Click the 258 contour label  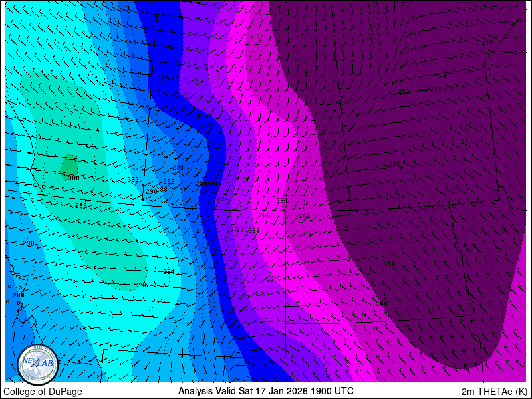(x=390, y=263)
